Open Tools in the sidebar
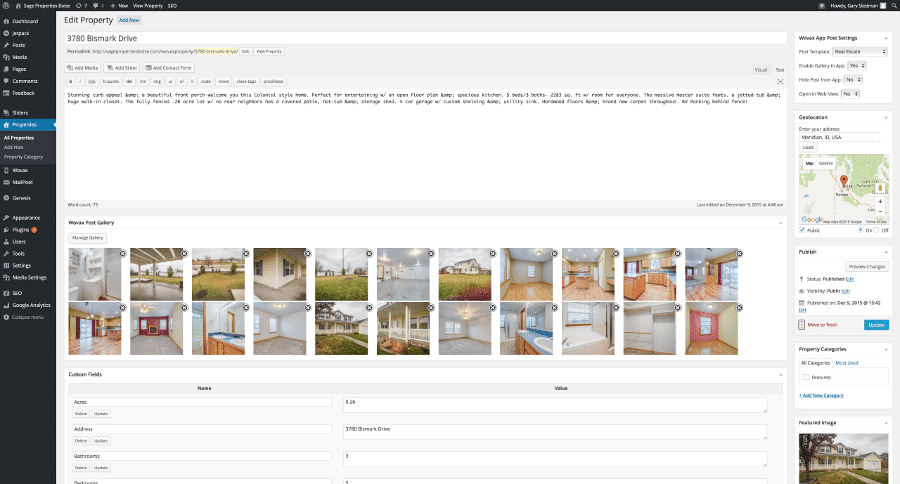 [18, 253]
